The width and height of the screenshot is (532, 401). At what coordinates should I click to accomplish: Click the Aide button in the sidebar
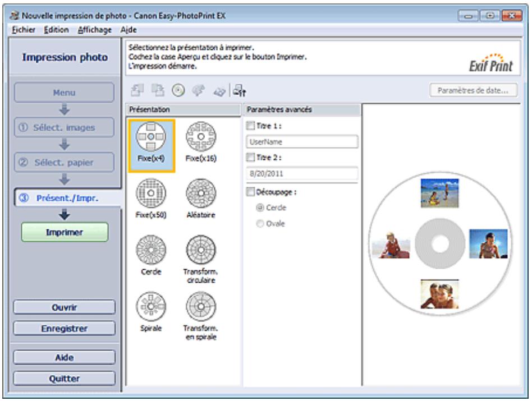[64, 357]
